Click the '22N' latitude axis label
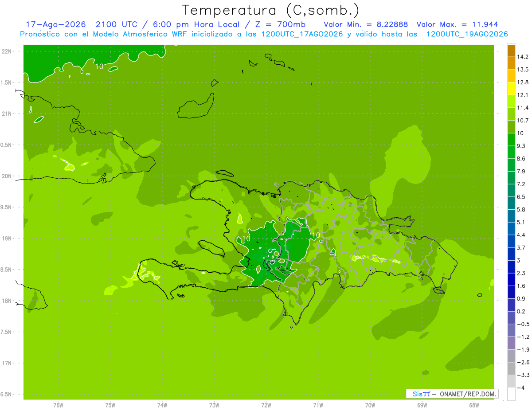This screenshot has width=532, height=411. click(x=7, y=51)
